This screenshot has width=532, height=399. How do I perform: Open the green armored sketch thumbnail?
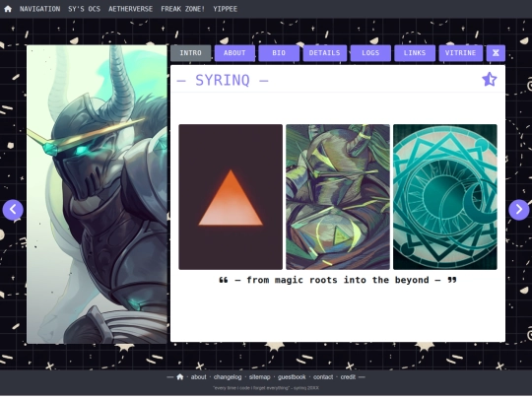[x=338, y=197]
